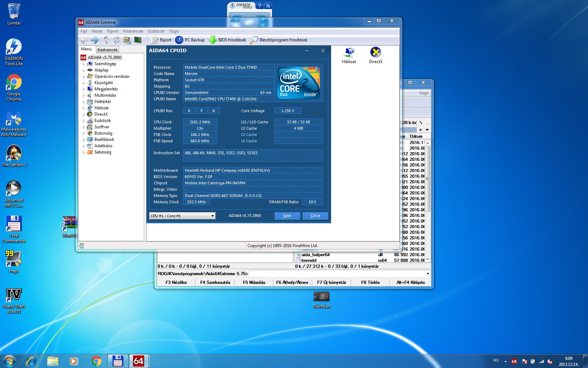This screenshot has width=588, height=368.
Task: Open the Hálózat icon in the right pane
Action: click(349, 55)
